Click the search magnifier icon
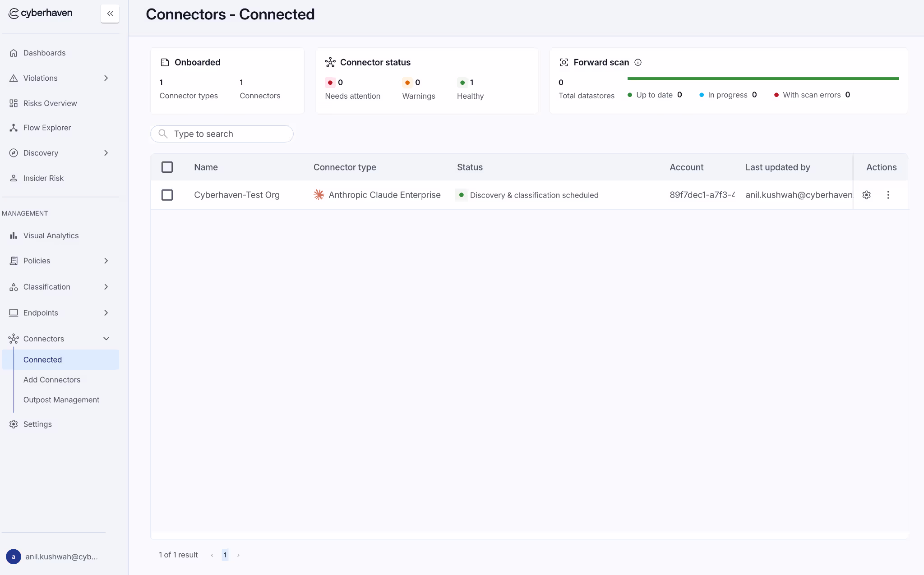This screenshot has height=575, width=924. (163, 134)
